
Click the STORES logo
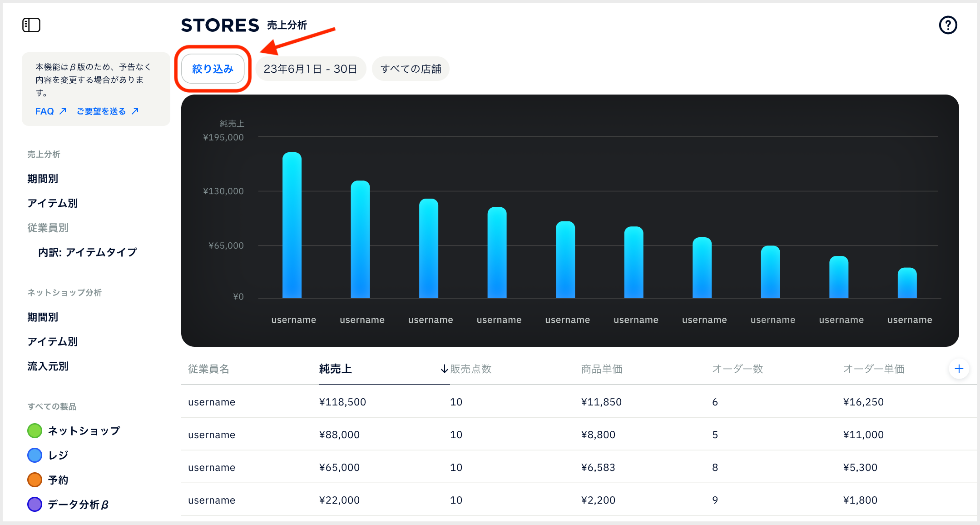click(x=220, y=25)
